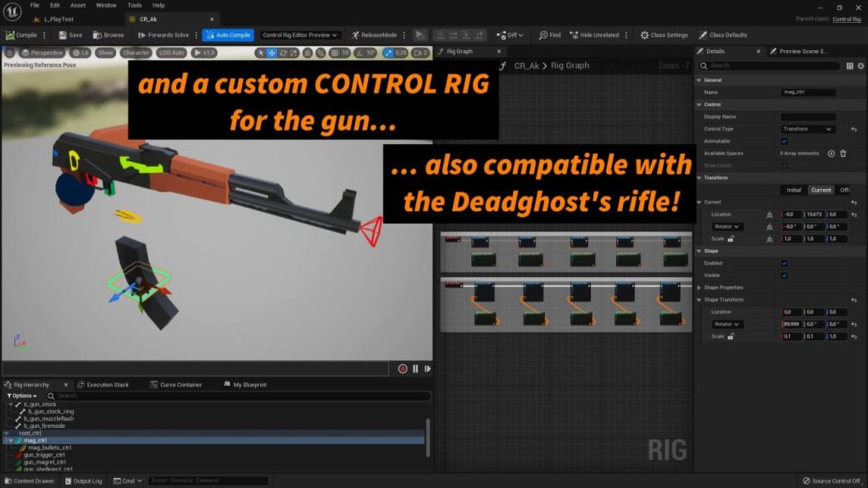Screen dimensions: 868x488
Task: Click the Compile toolbar button
Action: point(21,35)
